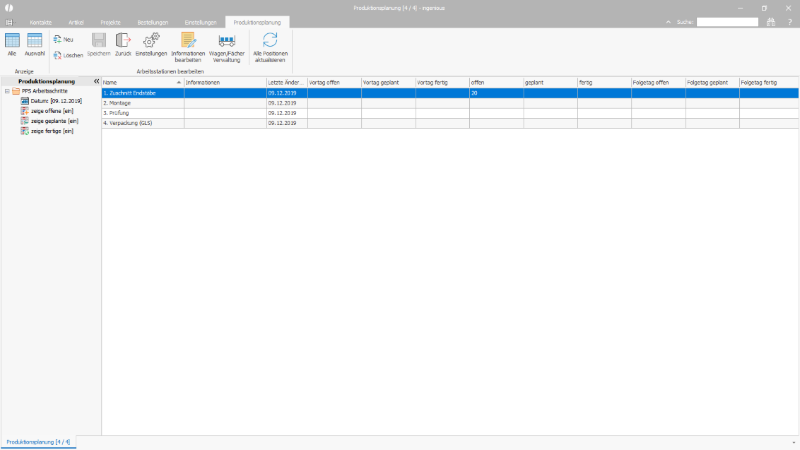The height and width of the screenshot is (450, 800).
Task: Click the offen value 20 in Zuschnitt row
Action: (x=474, y=93)
